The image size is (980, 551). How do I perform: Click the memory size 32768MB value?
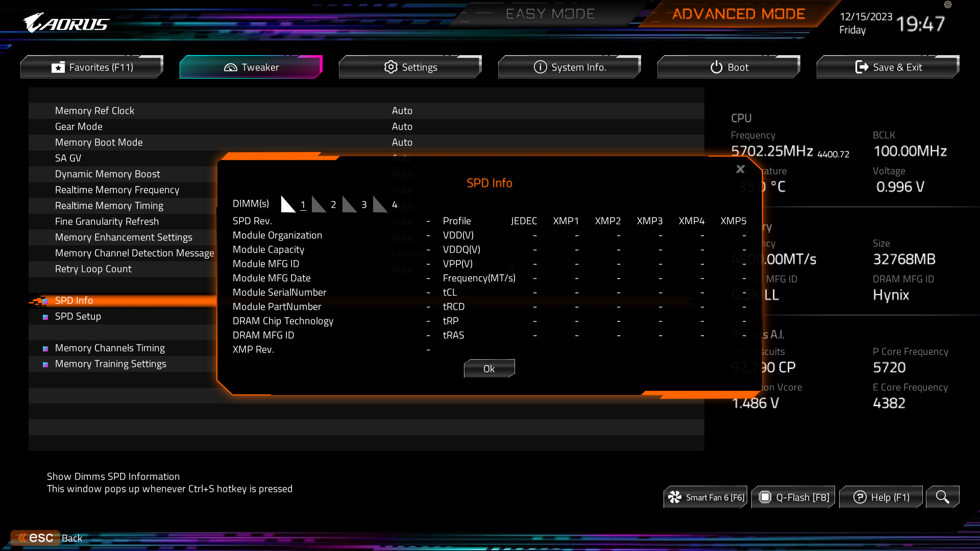904,259
